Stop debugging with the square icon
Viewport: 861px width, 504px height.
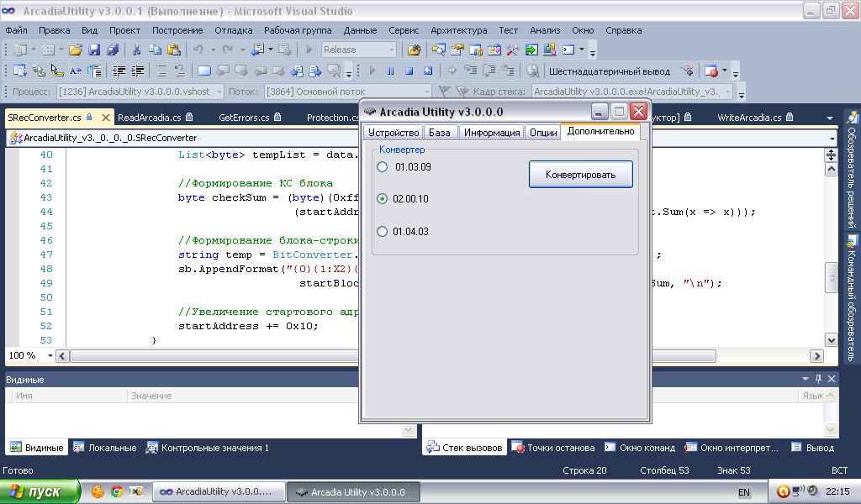[409, 71]
